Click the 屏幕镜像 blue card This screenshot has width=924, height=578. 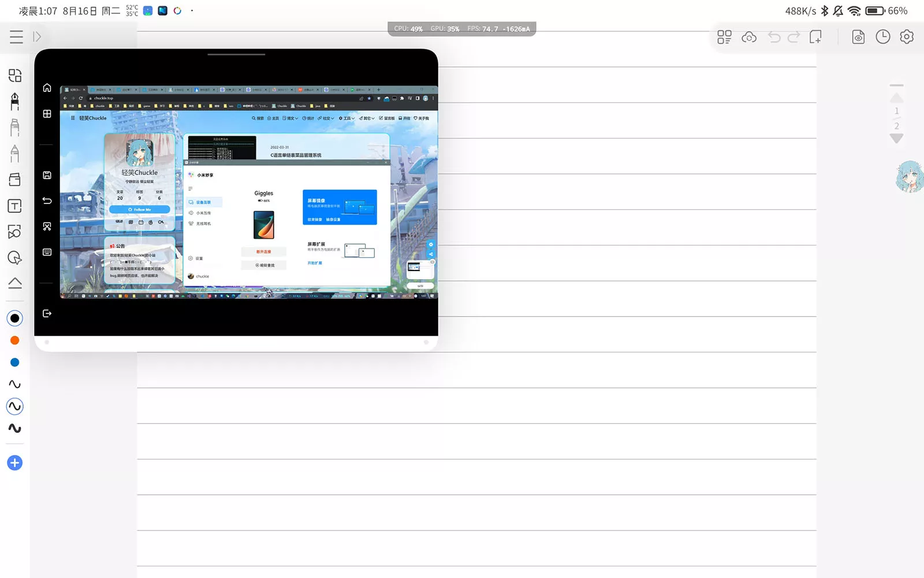click(340, 207)
